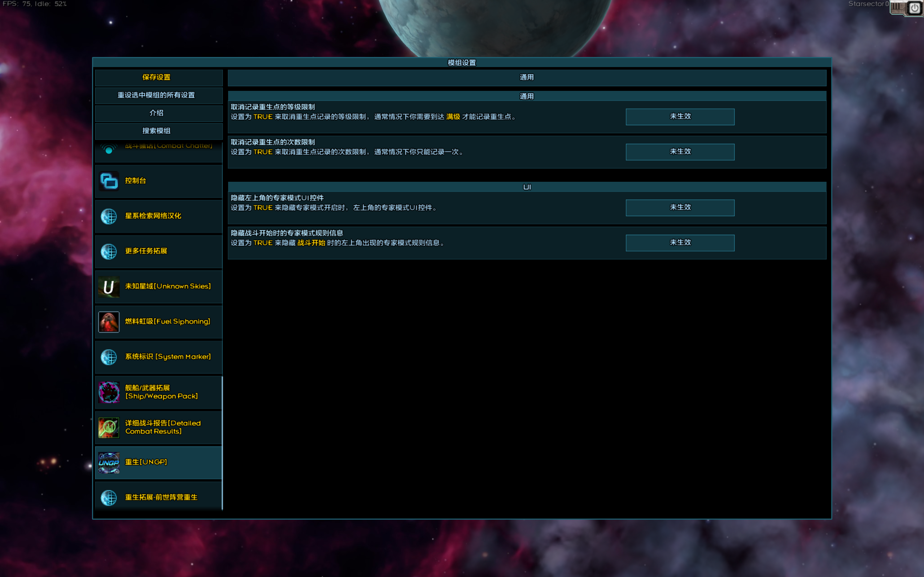Toggle 取消记录重生点的次数限制 setting
Viewport: 924px width, 577px height.
coord(680,152)
